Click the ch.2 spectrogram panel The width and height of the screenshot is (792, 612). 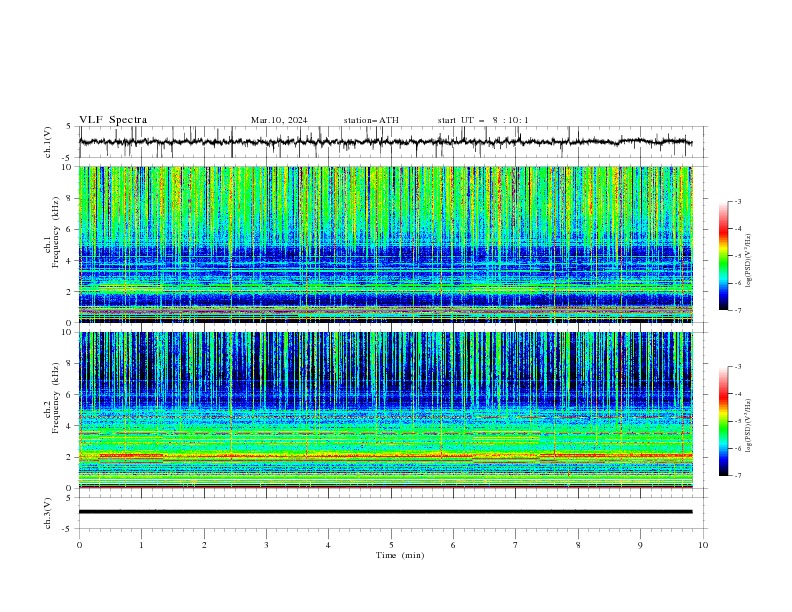pyautogui.click(x=385, y=410)
